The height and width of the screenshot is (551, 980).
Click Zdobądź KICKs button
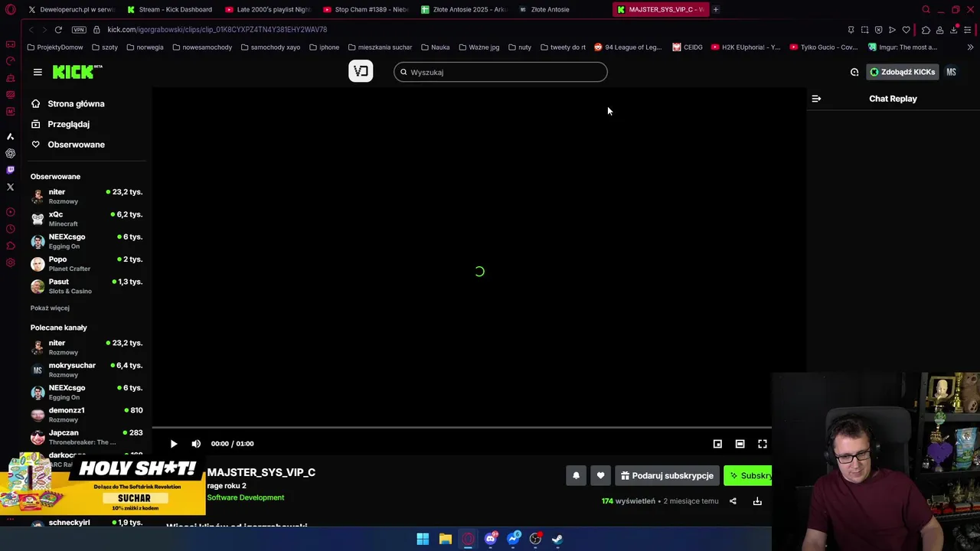(902, 72)
